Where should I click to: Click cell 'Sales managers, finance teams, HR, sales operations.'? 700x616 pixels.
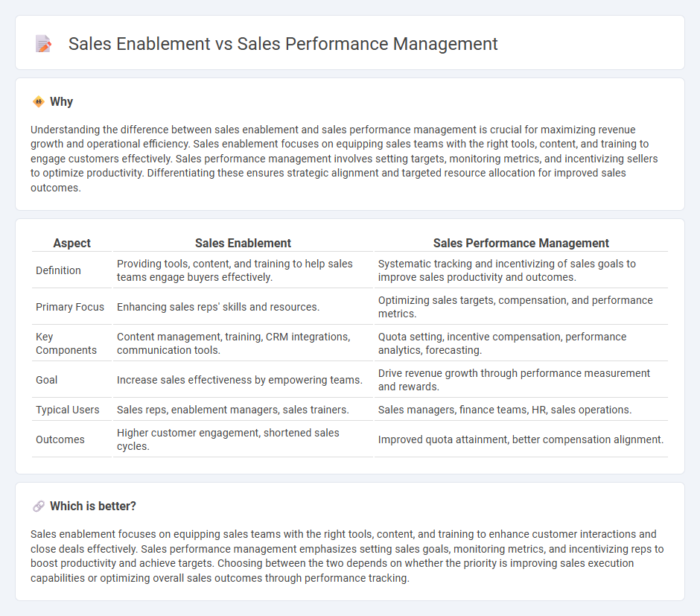pos(521,410)
